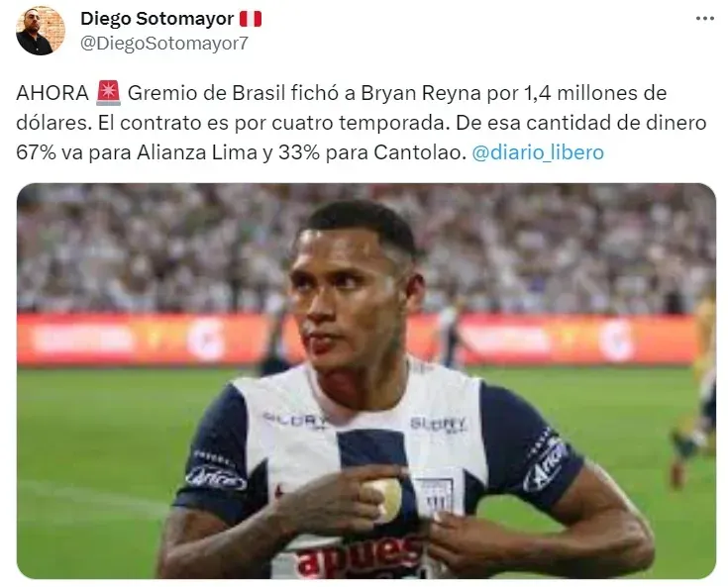Click the Alianza Lima crest on the jersey
728x587 pixels.
point(434,495)
